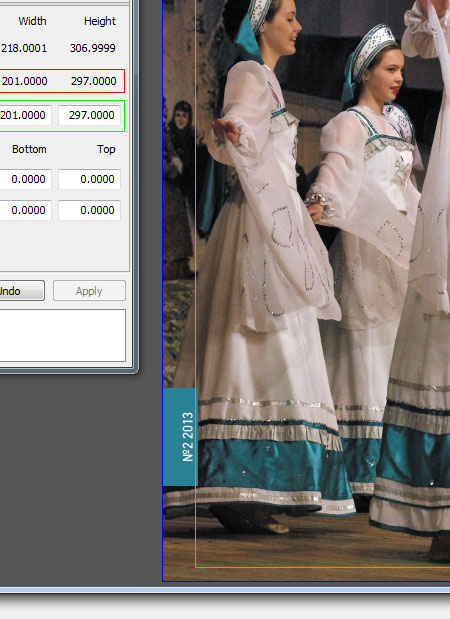Edit first-row Bottom margin field 0.0000

pyautogui.click(x=25, y=179)
